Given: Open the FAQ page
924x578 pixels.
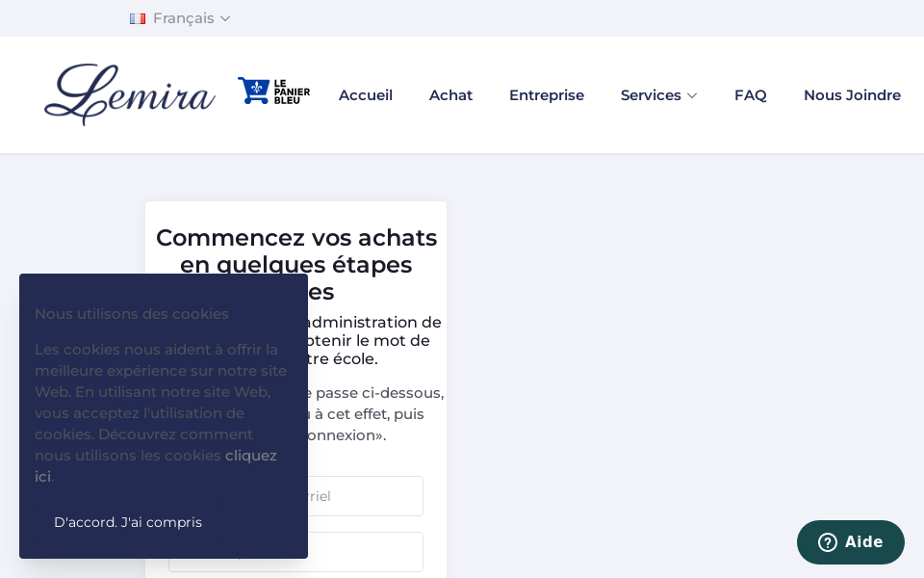Looking at the screenshot, I should tap(751, 95).
